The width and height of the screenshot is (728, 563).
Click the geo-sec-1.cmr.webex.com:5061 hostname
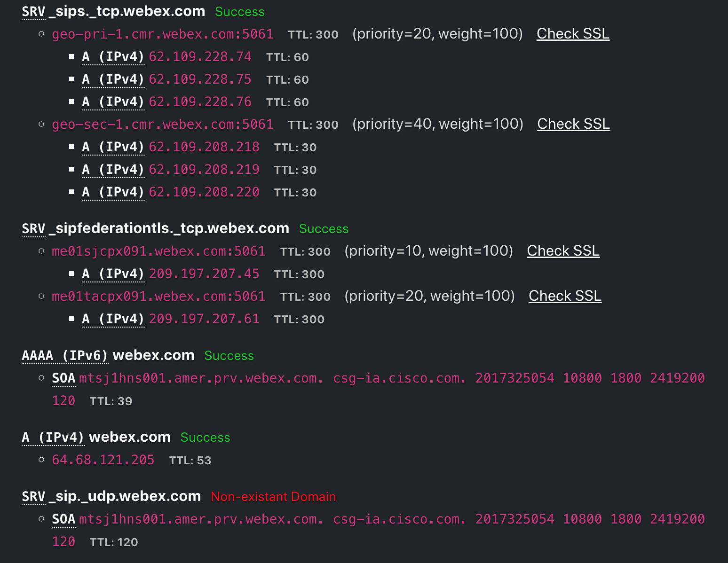click(162, 125)
